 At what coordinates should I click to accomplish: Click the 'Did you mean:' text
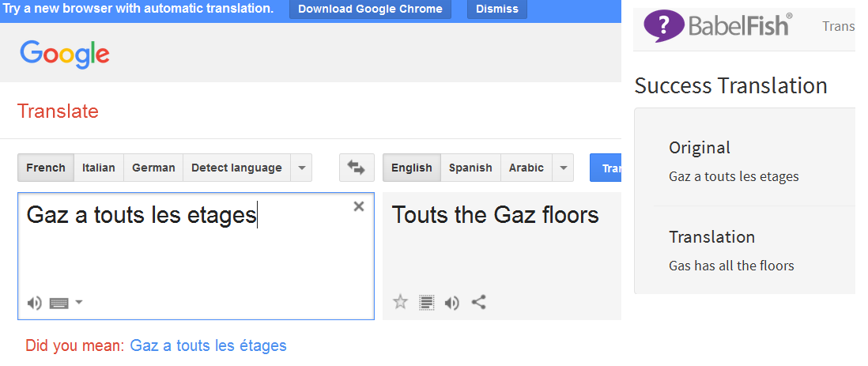point(75,346)
